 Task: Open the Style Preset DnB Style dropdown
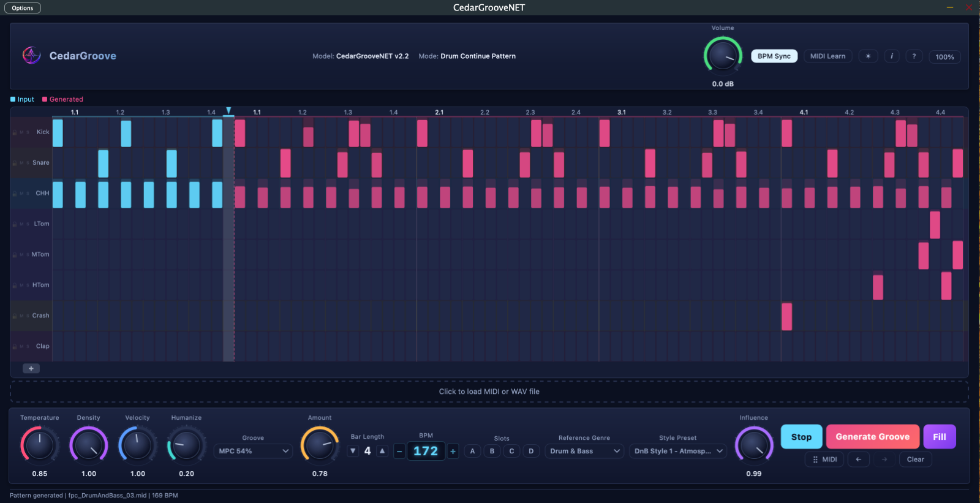click(678, 451)
